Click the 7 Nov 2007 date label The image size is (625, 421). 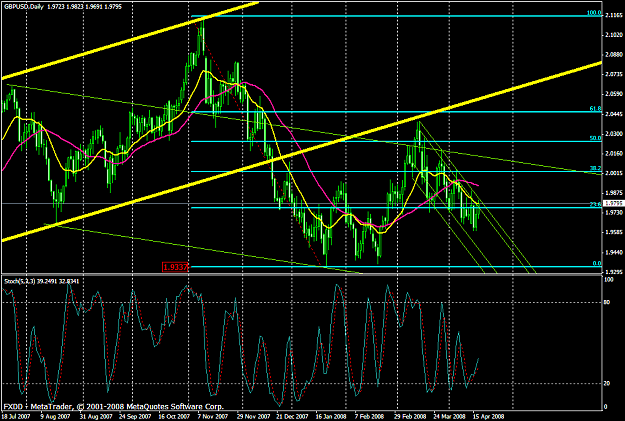[212, 416]
